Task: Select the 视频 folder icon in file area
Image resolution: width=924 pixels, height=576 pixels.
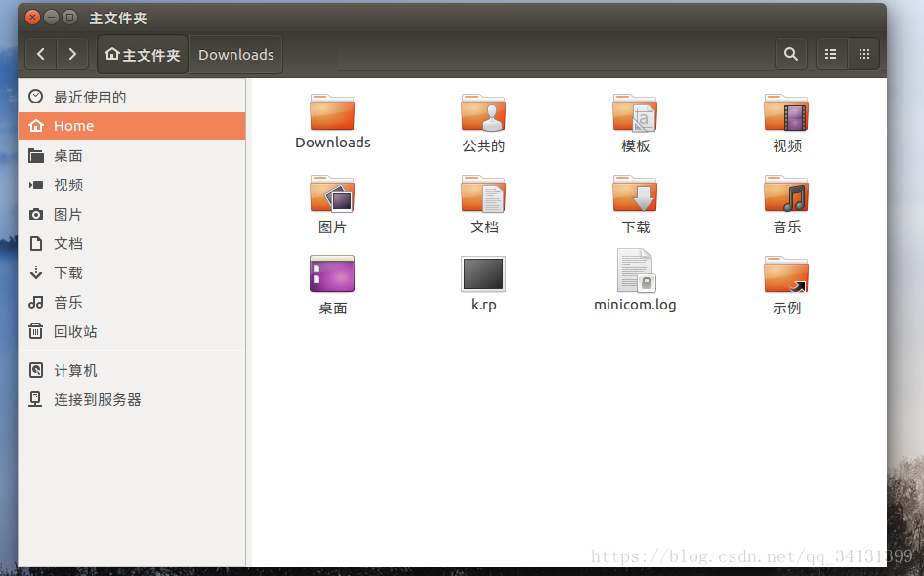Action: pos(786,112)
